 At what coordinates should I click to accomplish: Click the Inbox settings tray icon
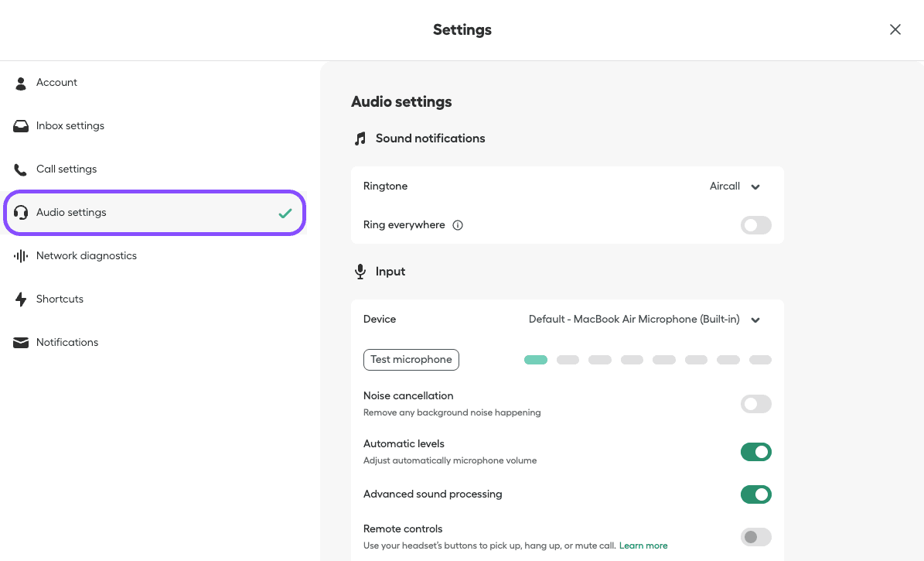point(21,126)
